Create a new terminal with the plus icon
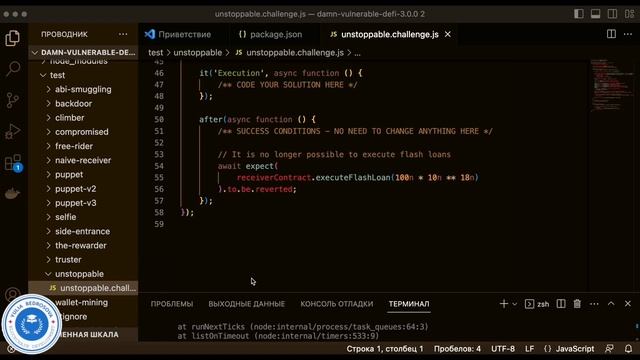The width and height of the screenshot is (640, 360). click(504, 304)
